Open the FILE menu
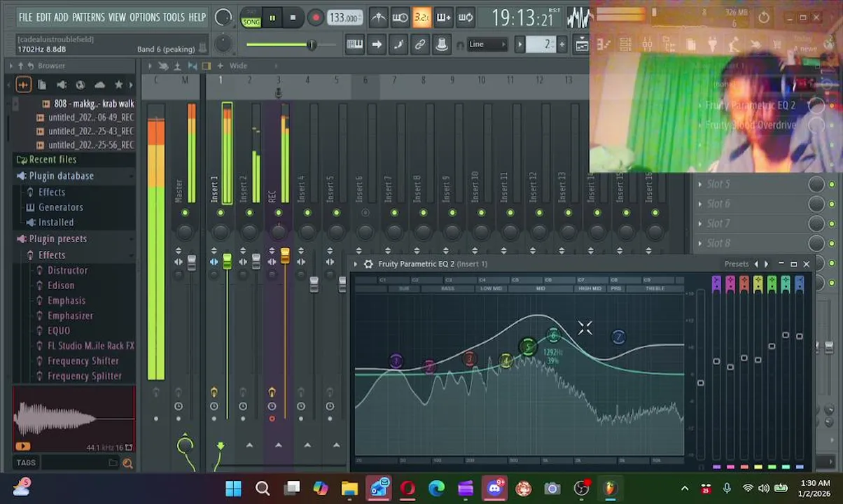 (25, 17)
